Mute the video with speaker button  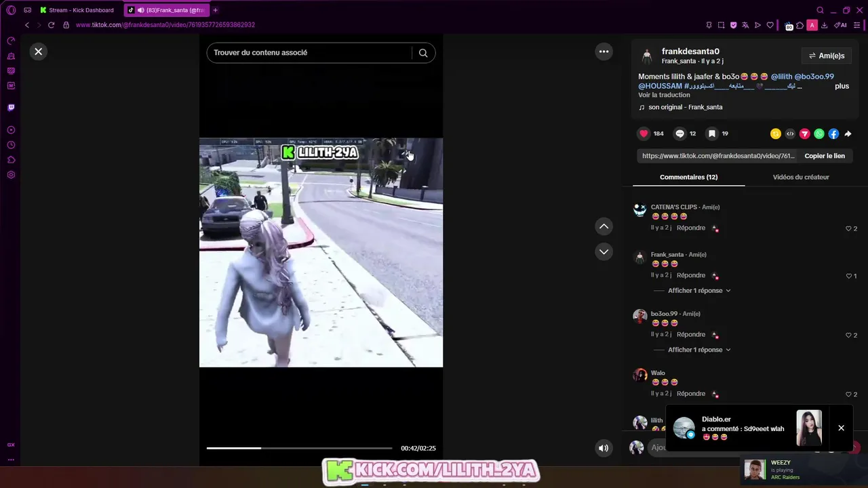(x=604, y=448)
